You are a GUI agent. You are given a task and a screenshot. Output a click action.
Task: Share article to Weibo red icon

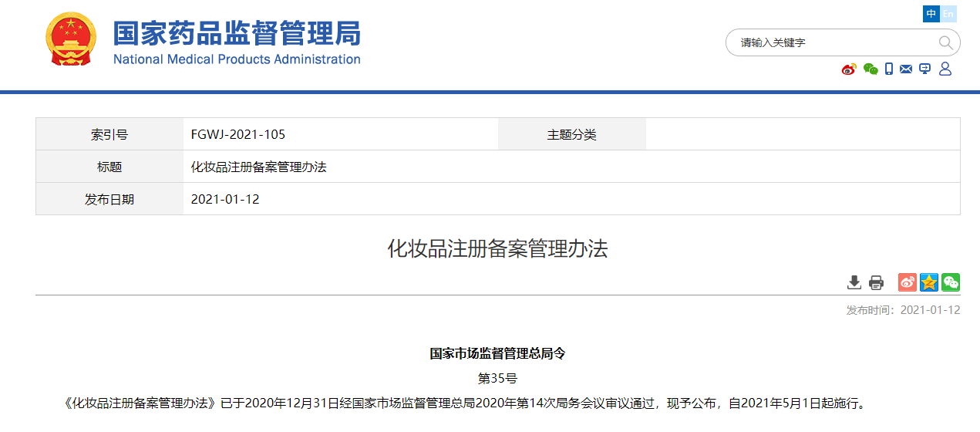click(x=908, y=282)
